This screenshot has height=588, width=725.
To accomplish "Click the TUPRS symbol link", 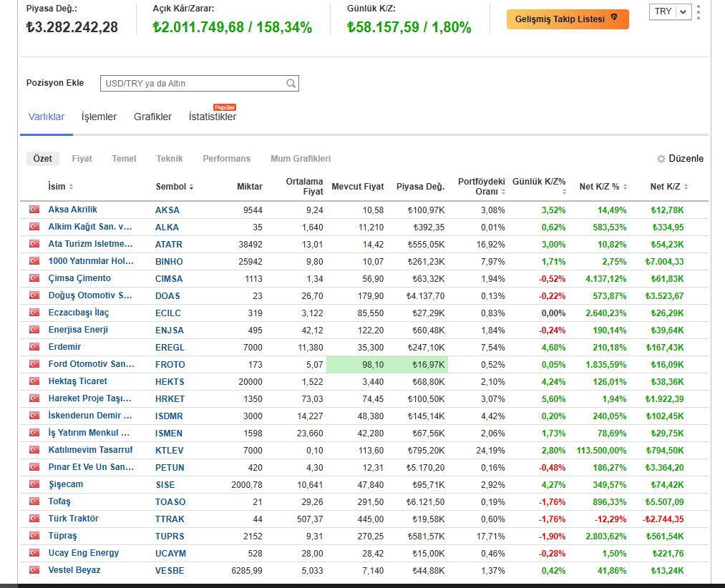I will point(170,536).
